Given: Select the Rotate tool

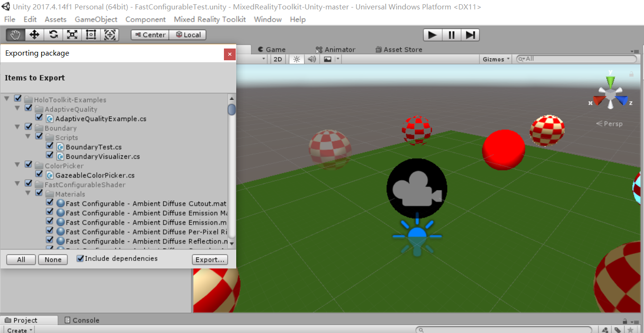Looking at the screenshot, I should 53,35.
